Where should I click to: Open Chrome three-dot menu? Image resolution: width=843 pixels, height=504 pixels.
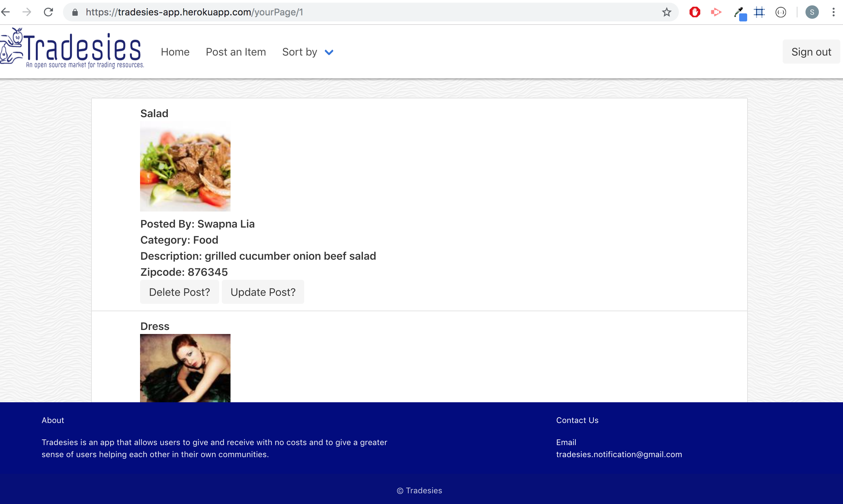(833, 12)
